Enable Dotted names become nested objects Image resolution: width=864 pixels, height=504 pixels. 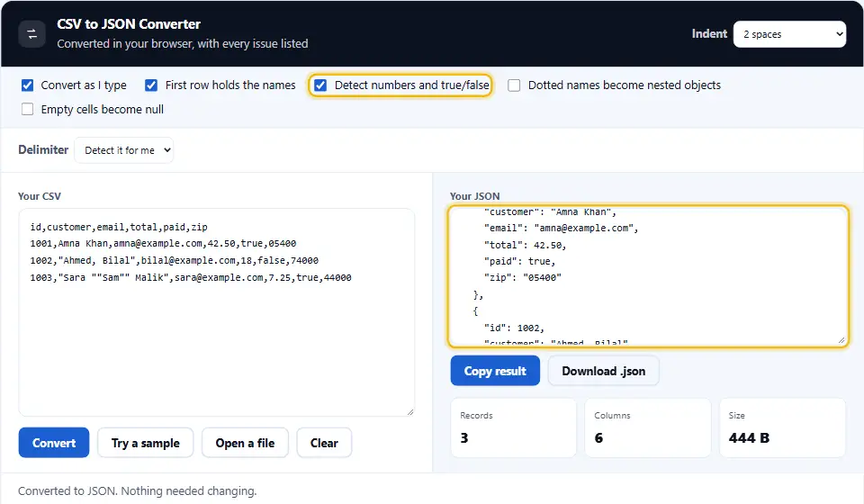514,85
